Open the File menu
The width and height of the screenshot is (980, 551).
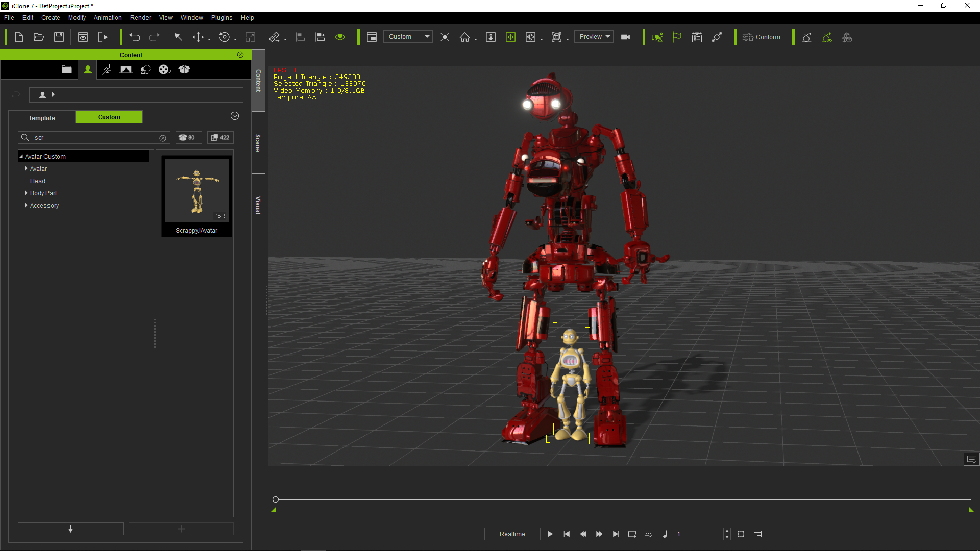[x=9, y=18]
